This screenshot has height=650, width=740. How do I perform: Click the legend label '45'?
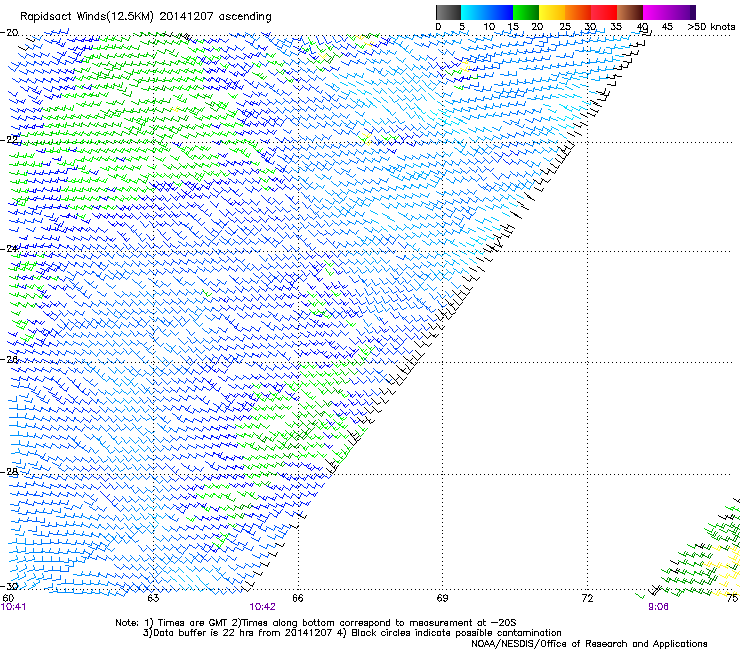(x=667, y=27)
